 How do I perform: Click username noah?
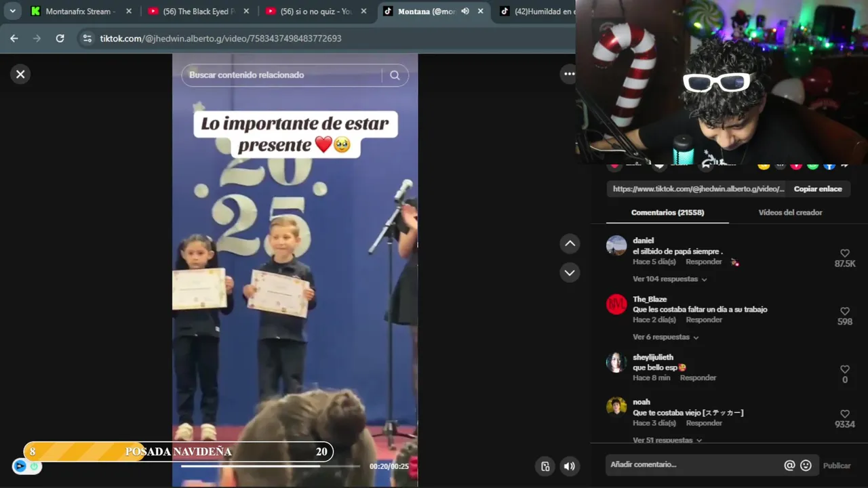(642, 402)
